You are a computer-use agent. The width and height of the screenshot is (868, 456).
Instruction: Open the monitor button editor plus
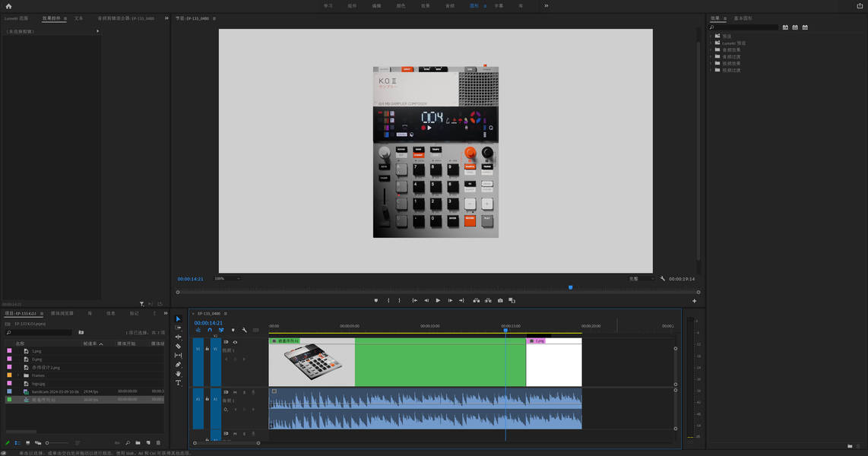coord(694,301)
